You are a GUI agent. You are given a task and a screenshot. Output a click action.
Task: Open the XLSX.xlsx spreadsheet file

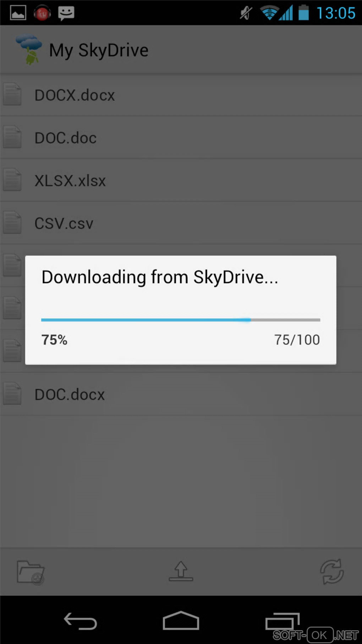pos(181,180)
